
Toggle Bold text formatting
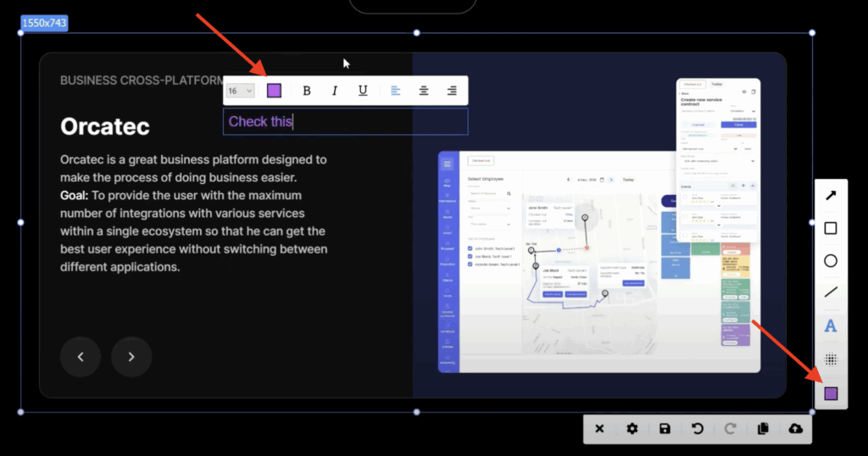point(307,91)
